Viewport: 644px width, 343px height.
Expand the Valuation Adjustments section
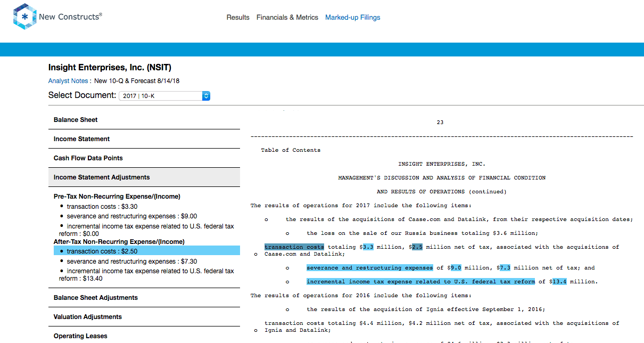tap(144, 317)
